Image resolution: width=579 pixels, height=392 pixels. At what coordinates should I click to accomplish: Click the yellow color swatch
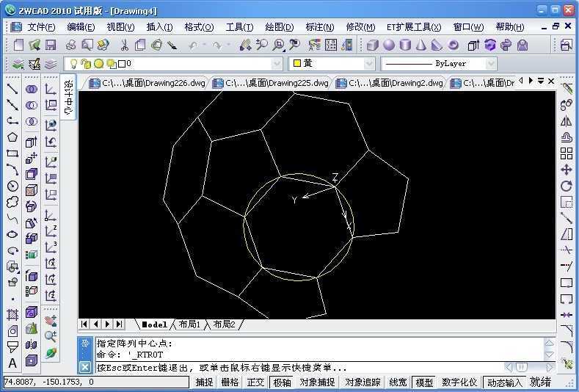(x=297, y=63)
